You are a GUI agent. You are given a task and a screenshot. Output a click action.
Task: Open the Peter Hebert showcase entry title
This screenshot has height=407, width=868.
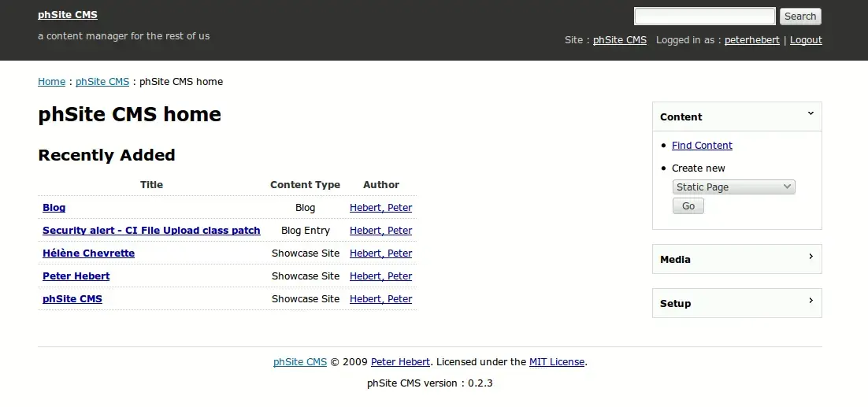(x=76, y=276)
